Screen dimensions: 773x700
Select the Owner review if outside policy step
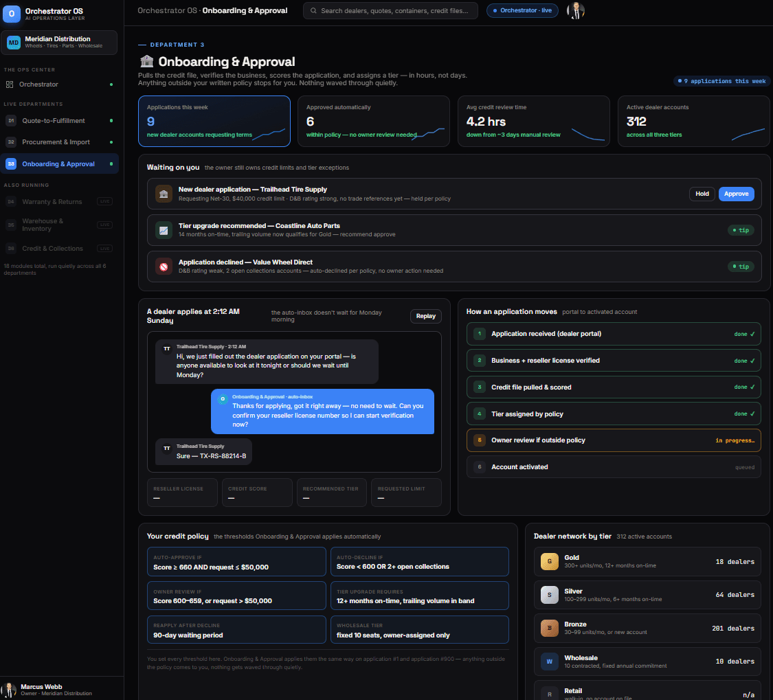click(x=614, y=440)
